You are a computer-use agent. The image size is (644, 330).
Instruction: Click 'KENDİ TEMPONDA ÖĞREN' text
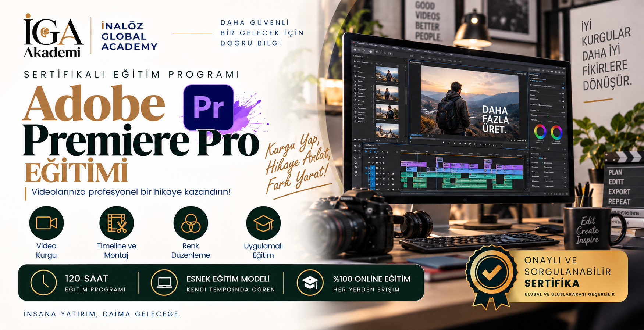tap(231, 290)
